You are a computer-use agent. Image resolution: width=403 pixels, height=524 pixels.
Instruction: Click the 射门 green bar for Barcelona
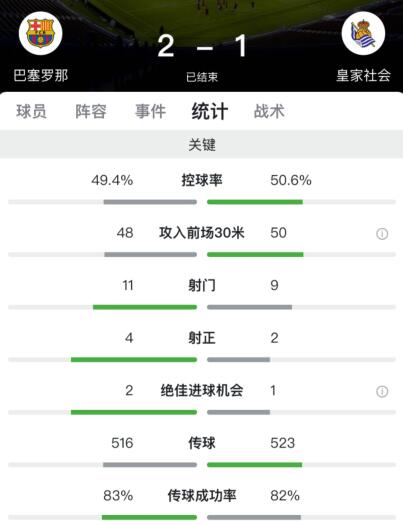pos(145,307)
